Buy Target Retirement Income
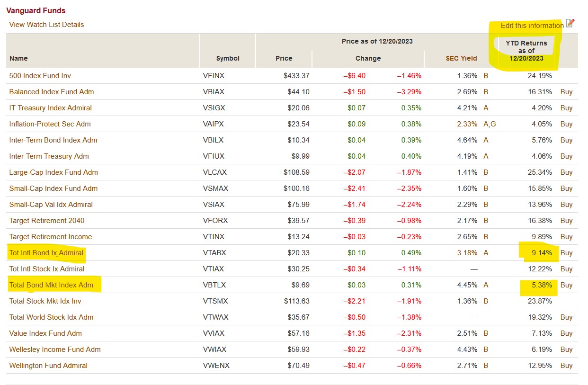This screenshot has height=385, width=588. tap(566, 237)
